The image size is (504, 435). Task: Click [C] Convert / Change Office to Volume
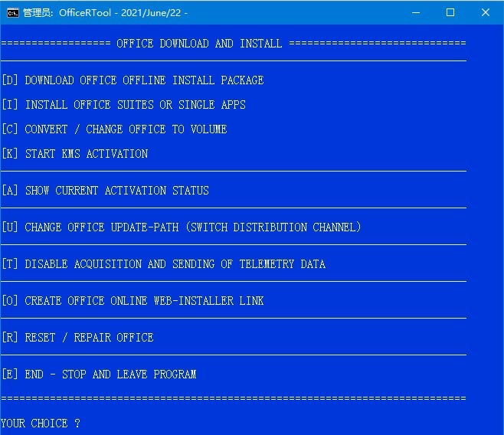click(x=114, y=129)
